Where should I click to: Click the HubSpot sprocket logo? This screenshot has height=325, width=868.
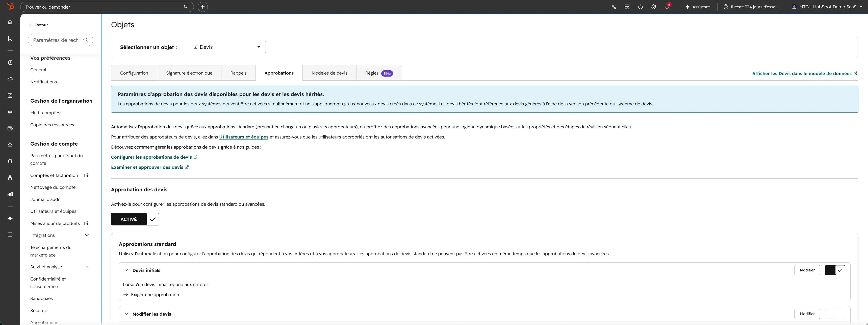[10, 6]
